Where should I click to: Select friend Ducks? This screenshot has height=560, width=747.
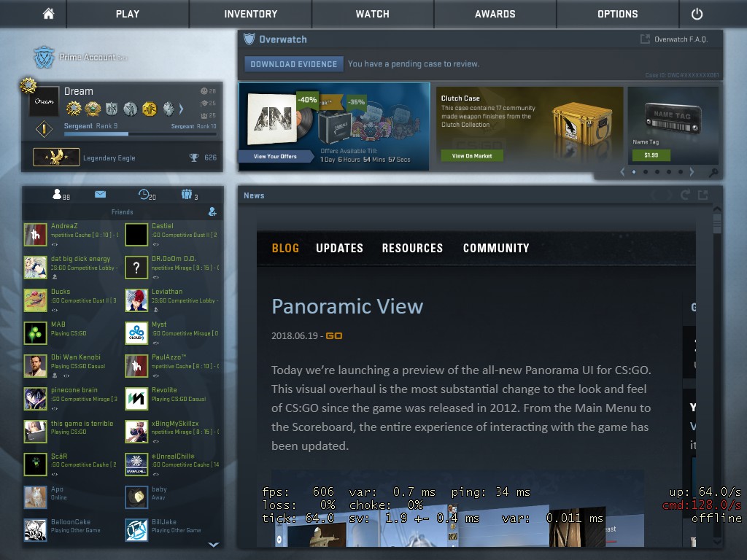[x=72, y=300]
